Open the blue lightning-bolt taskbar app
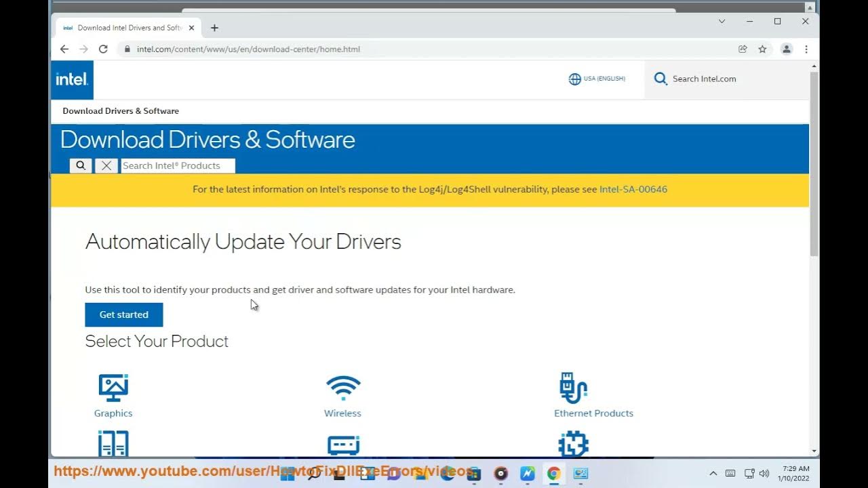Screen dimensions: 868x488 pos(528,474)
